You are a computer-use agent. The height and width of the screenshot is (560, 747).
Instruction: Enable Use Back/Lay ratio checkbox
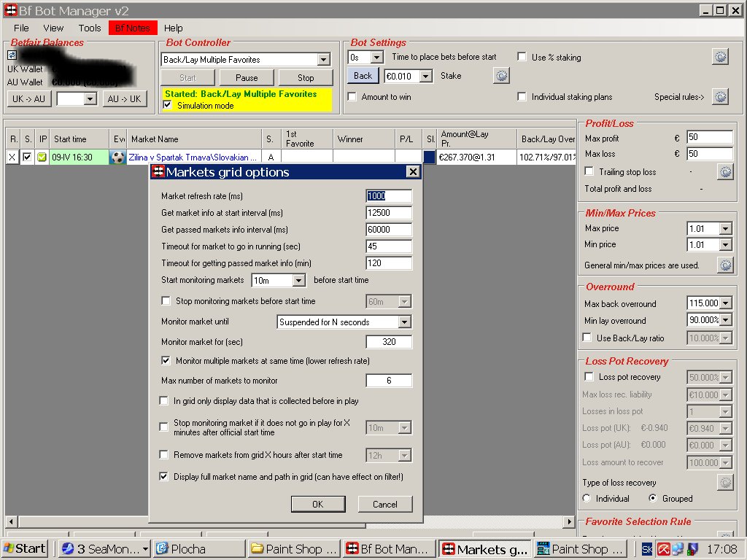pyautogui.click(x=587, y=338)
